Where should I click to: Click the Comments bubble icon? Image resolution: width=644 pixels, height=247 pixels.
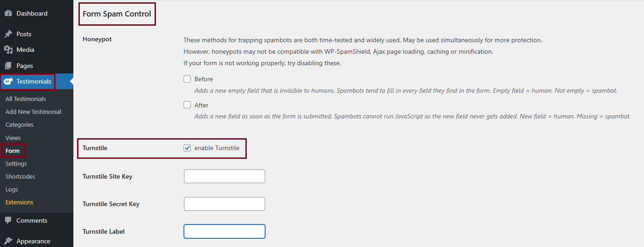(x=8, y=220)
